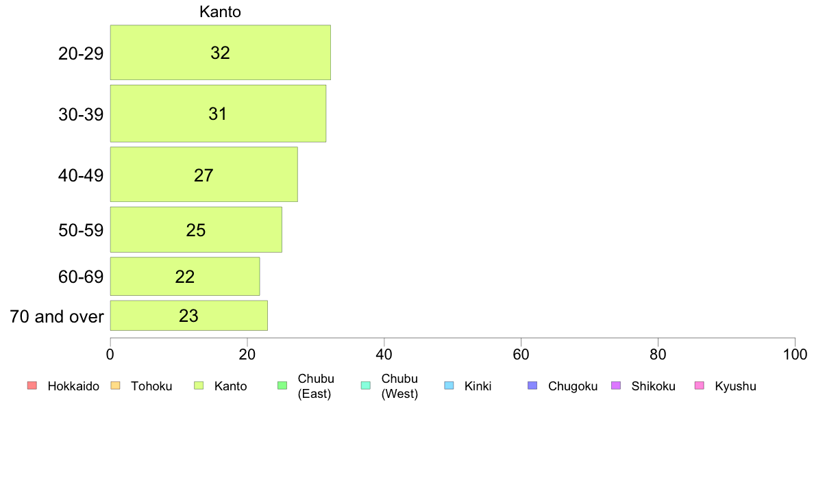Click the 60-69 bar showing 22
Screen dimensions: 814x504
(x=185, y=277)
